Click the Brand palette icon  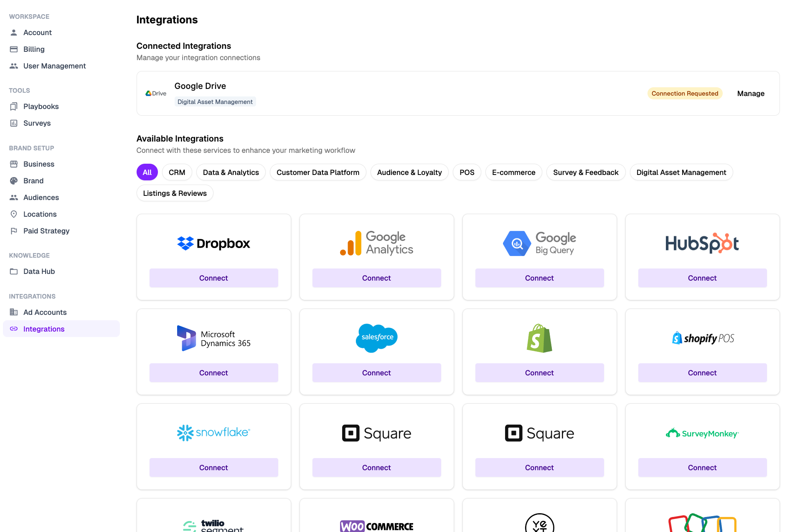tap(14, 181)
